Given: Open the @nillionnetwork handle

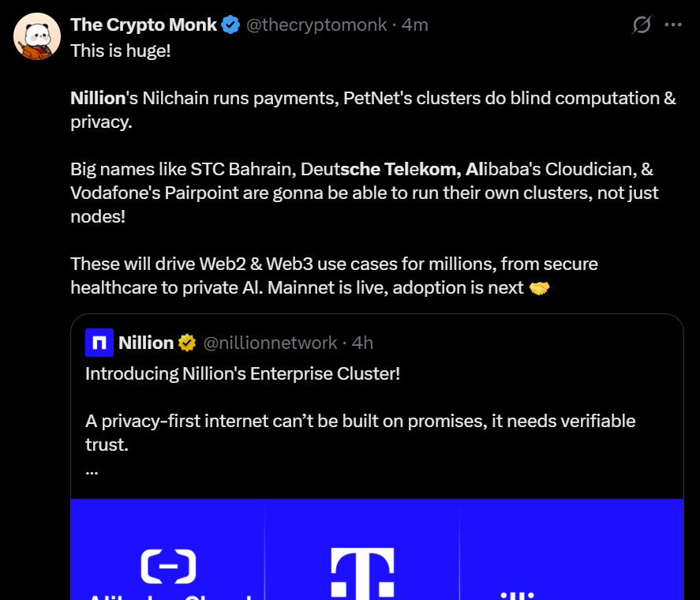Looking at the screenshot, I should point(270,343).
